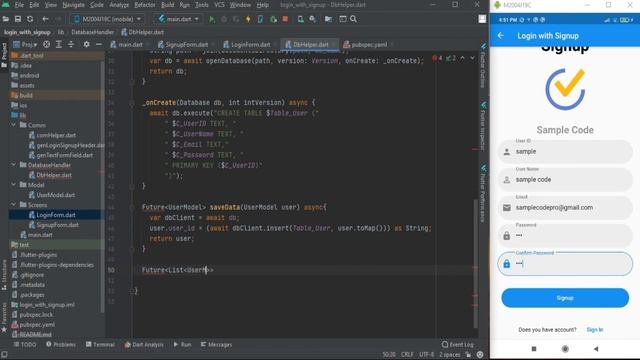Hide the Project panel with minus icon
This screenshot has height=360, width=640.
pyautogui.click(x=99, y=44)
